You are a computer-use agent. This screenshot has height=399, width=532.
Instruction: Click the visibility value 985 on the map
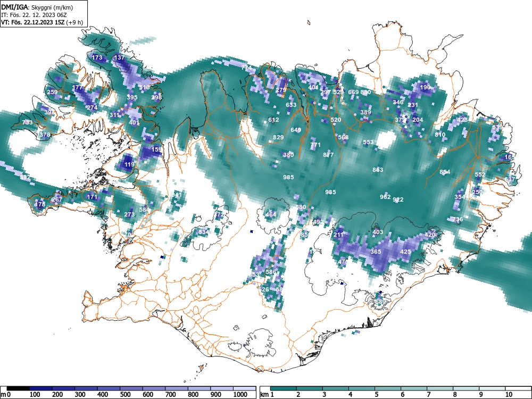point(288,177)
